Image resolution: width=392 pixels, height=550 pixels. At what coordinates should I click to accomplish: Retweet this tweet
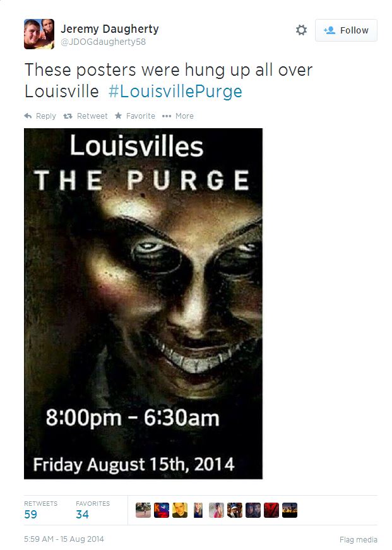86,116
